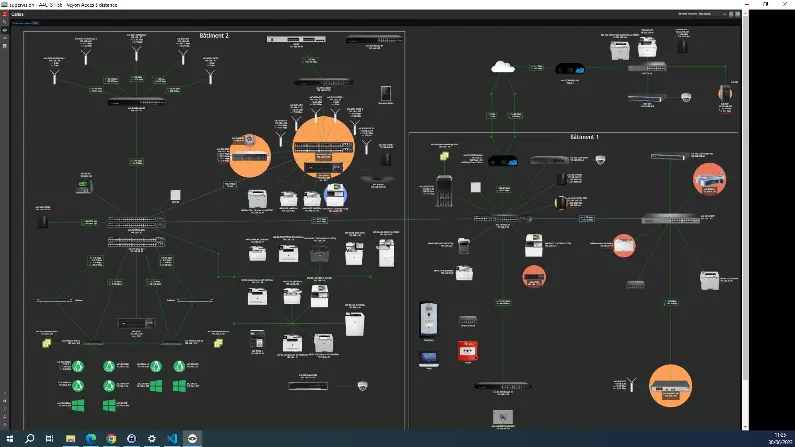Click the white Internet cloud icon
The image size is (795, 447).
pyautogui.click(x=502, y=67)
